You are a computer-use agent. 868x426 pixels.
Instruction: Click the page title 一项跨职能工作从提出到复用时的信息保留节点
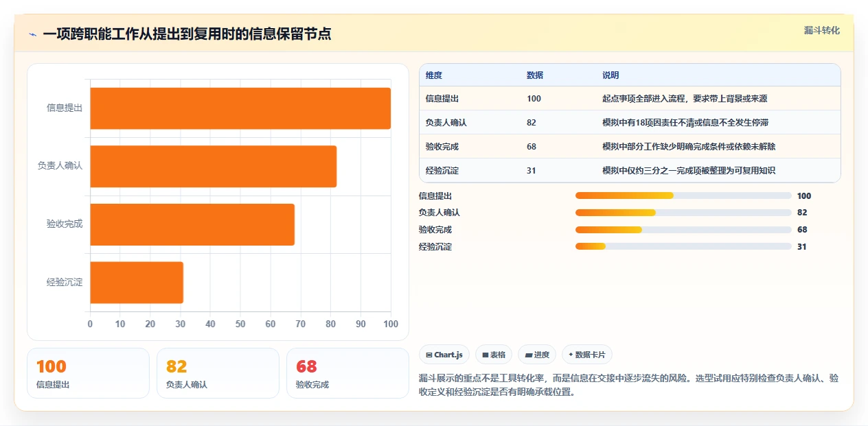coord(187,34)
